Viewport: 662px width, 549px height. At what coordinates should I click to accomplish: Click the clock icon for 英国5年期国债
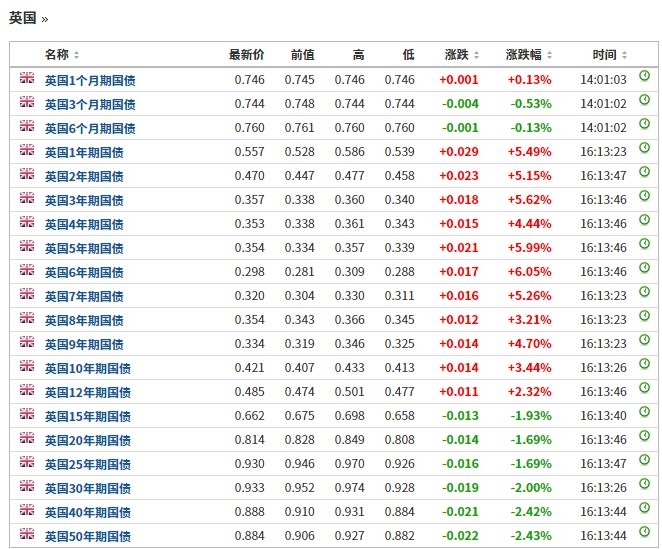[x=645, y=244]
